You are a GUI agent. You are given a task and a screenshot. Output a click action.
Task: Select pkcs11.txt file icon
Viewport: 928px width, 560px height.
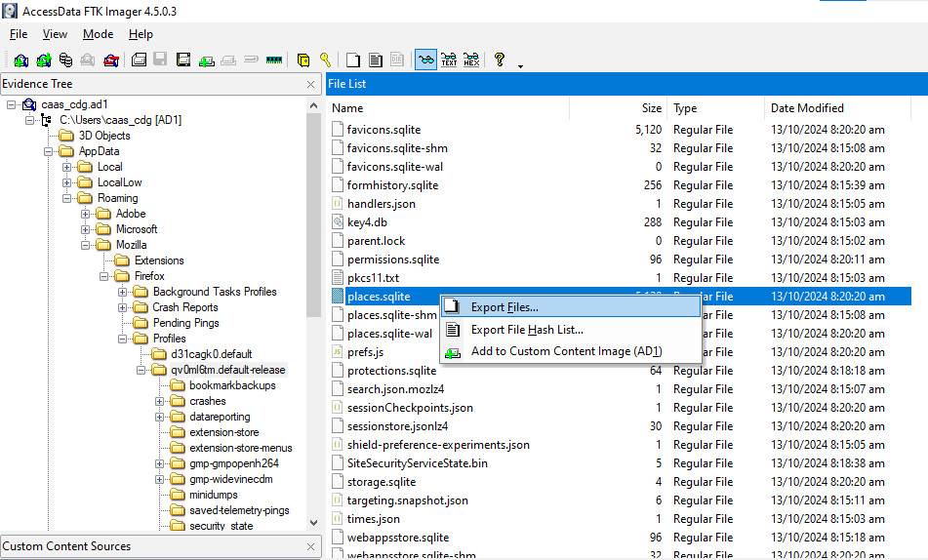(338, 278)
